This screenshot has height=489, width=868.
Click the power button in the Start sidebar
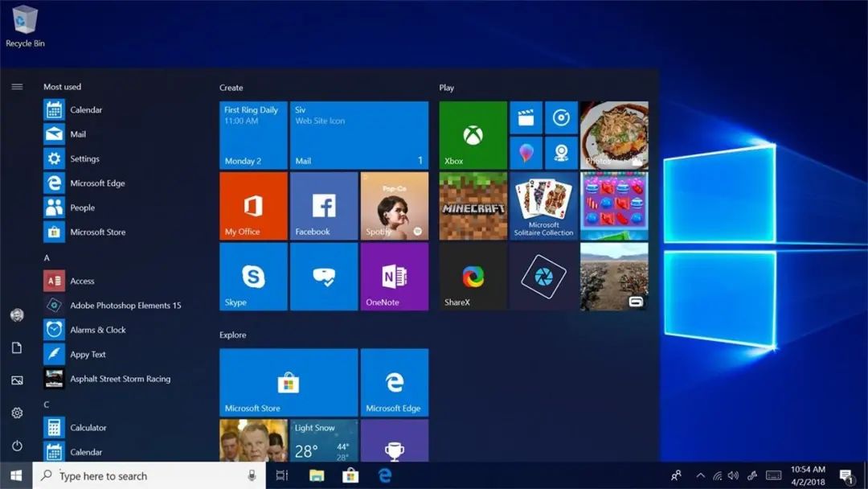click(x=17, y=445)
